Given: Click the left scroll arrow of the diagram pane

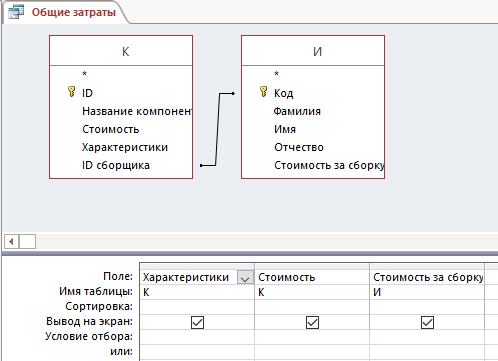Looking at the screenshot, I should (x=11, y=241).
